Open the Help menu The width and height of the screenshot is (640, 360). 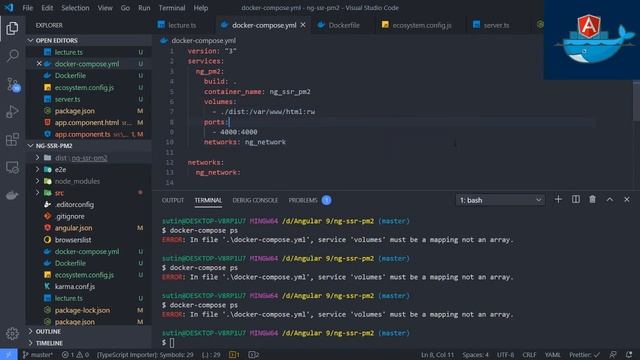click(200, 8)
